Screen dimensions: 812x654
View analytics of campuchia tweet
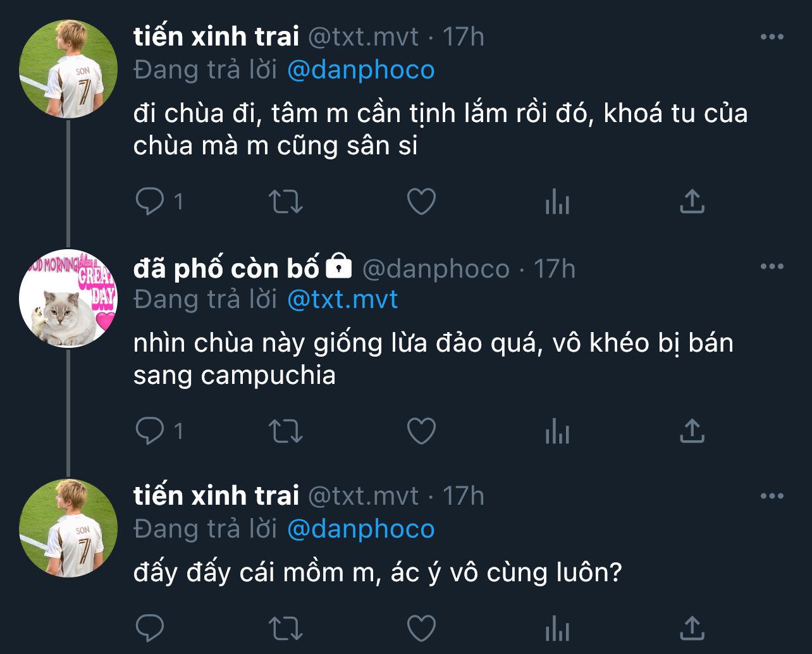click(x=557, y=432)
